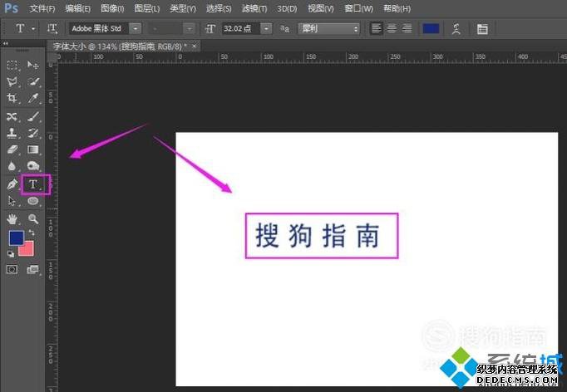Center the text
567x392 pixels.
tap(392, 28)
